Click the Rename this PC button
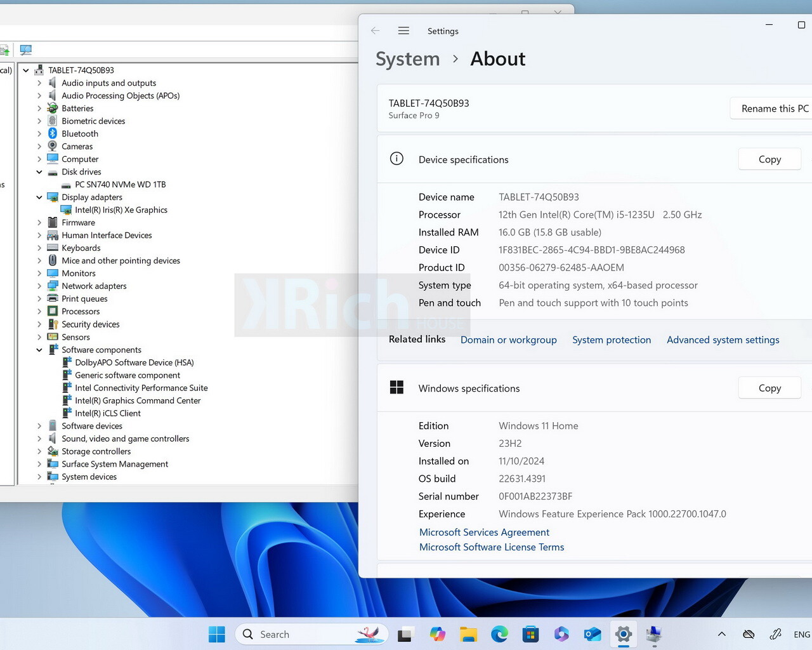Viewport: 812px width, 650px height. pyautogui.click(x=772, y=109)
